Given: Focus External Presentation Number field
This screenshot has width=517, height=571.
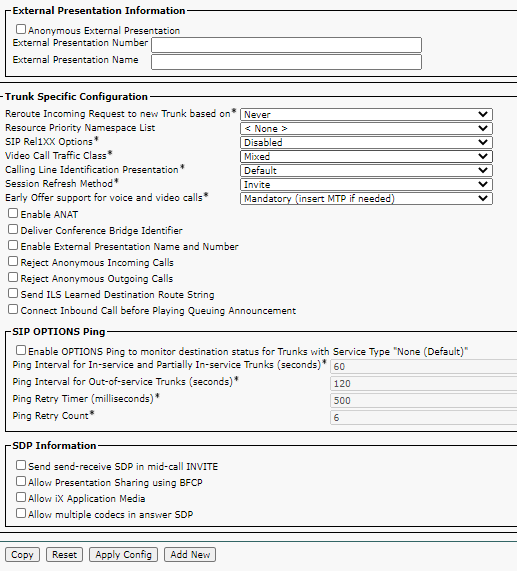Looking at the screenshot, I should coord(287,45).
